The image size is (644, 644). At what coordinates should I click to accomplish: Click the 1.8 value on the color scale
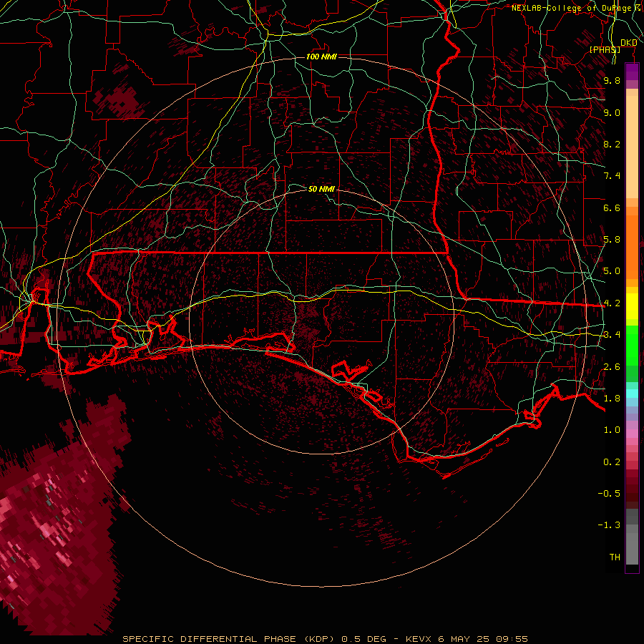point(612,399)
